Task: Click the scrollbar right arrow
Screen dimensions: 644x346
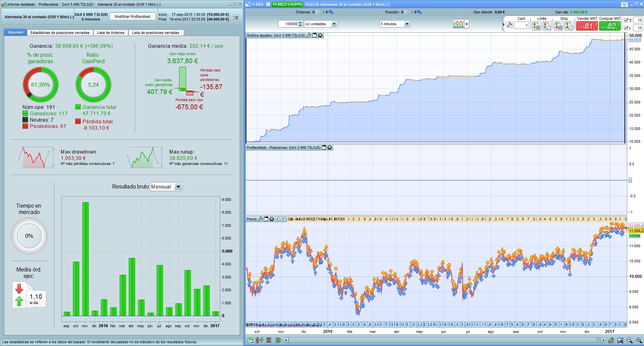Action: click(x=603, y=340)
